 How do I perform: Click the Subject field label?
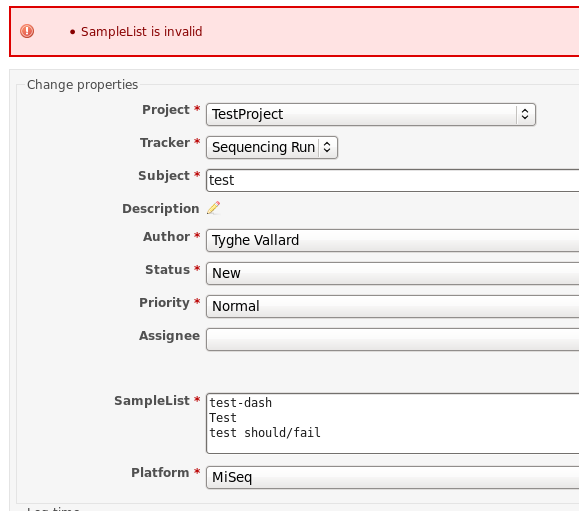[164, 175]
